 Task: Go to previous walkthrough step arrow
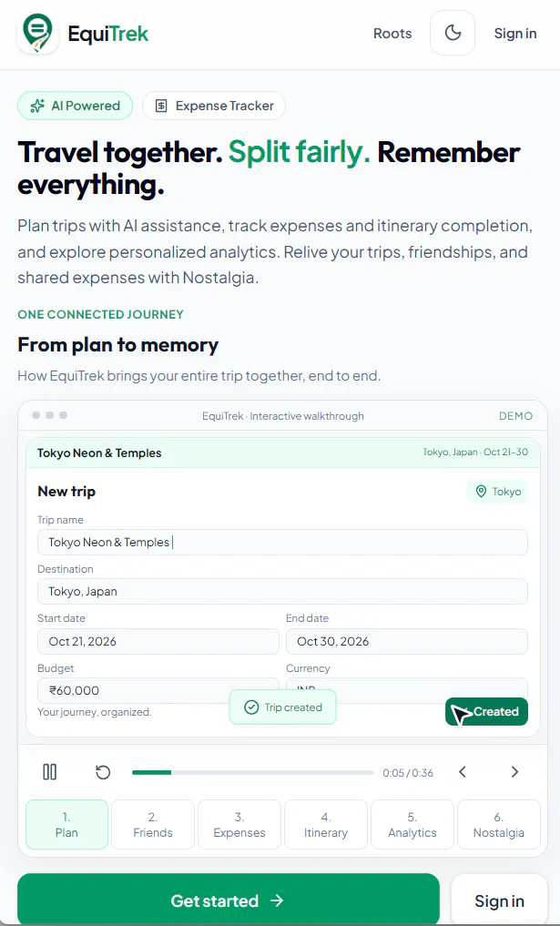tap(463, 772)
